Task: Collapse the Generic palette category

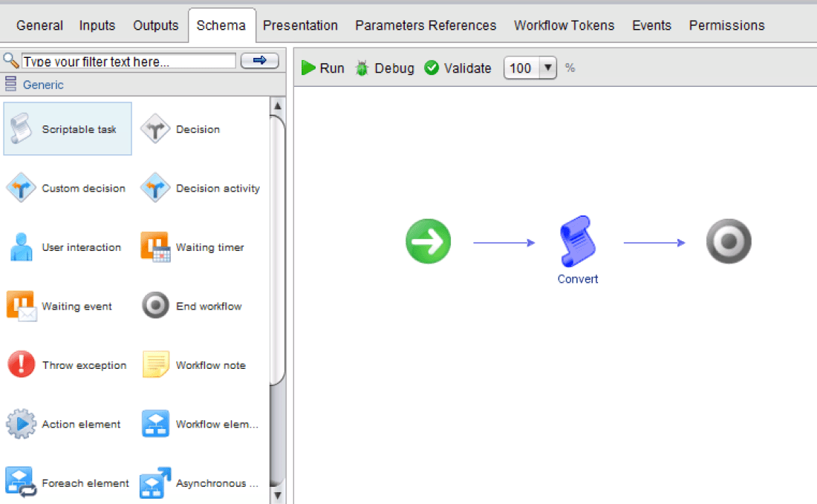Action: pos(11,85)
